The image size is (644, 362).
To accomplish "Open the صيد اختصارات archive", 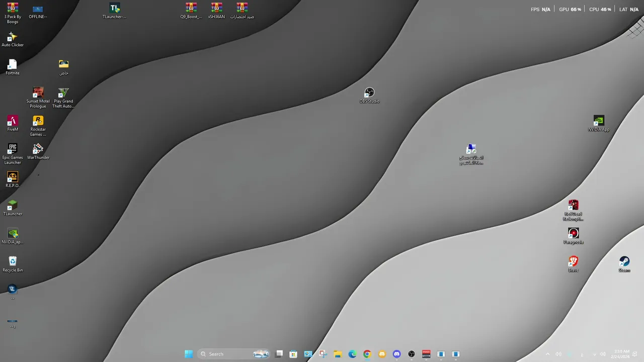I will (242, 11).
